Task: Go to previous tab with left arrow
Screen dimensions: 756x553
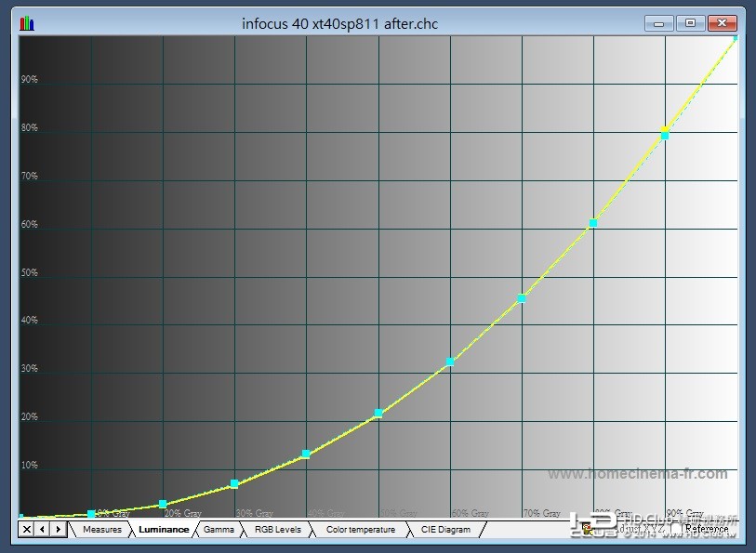Action: pyautogui.click(x=43, y=530)
